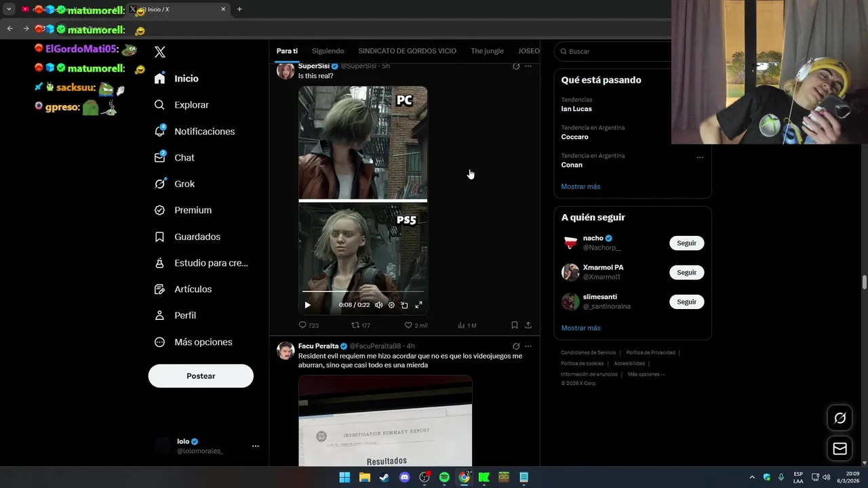
Task: Show hidden system tray icons
Action: [751, 477]
